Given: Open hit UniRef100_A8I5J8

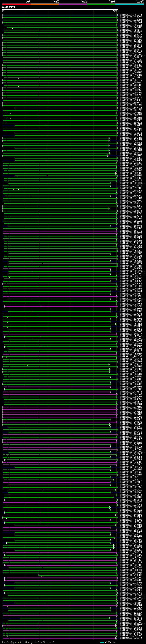Looking at the screenshot, I should point(131,15).
